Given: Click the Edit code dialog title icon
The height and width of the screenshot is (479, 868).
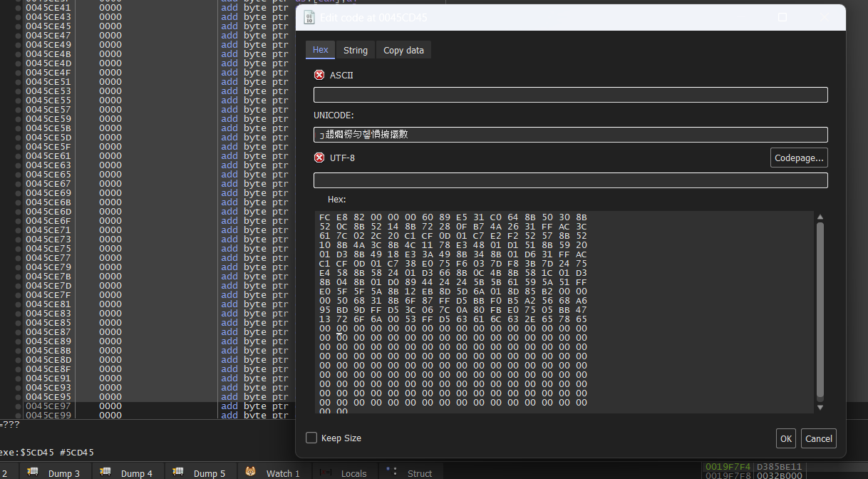Looking at the screenshot, I should pos(309,17).
